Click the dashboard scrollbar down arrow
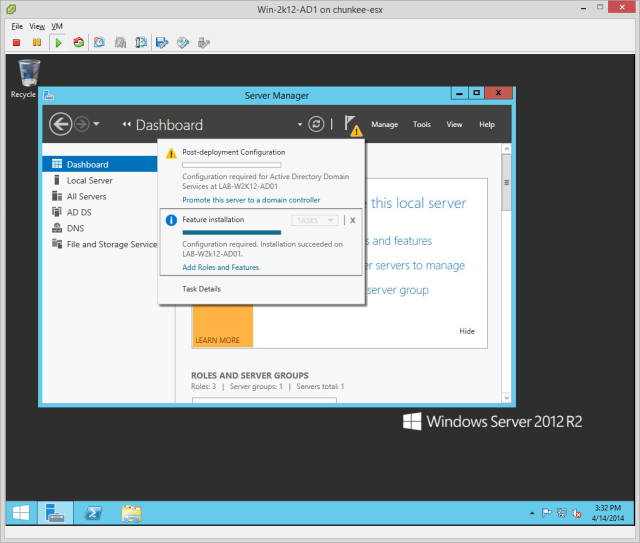Viewport: 640px width, 543px height. (x=507, y=398)
